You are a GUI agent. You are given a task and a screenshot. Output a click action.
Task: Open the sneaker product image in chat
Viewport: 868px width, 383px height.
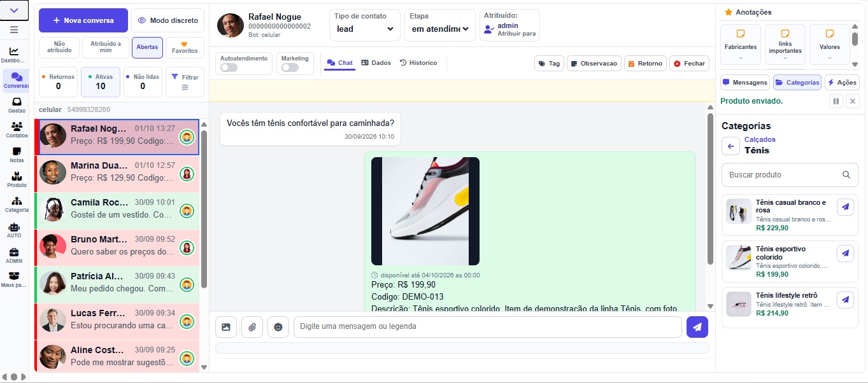pos(425,211)
